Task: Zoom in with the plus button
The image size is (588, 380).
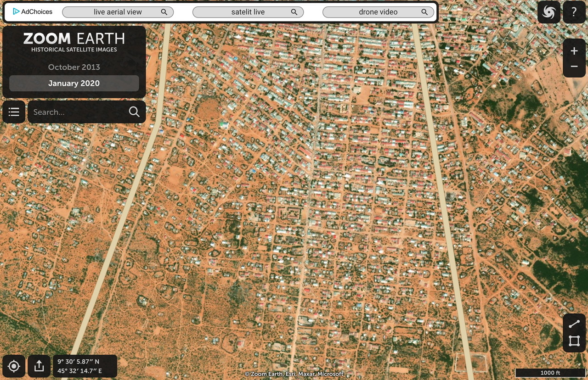Action: tap(574, 51)
